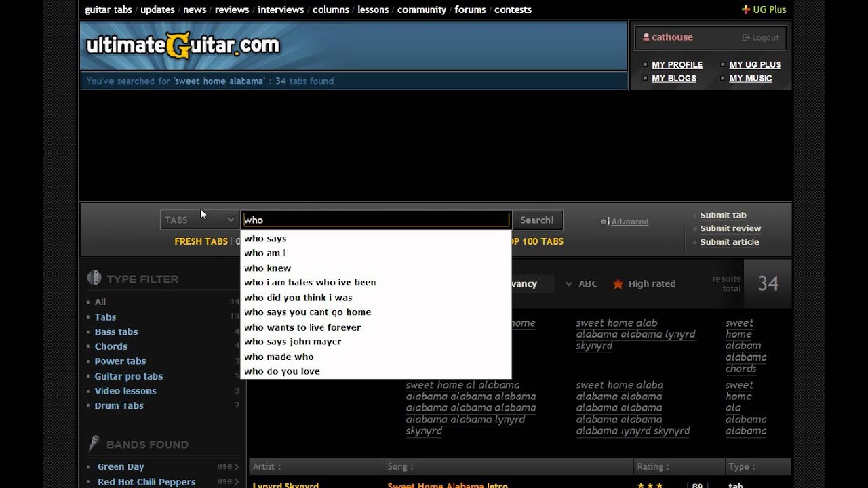
Task: Click the user icon beside cathouse
Action: click(646, 37)
